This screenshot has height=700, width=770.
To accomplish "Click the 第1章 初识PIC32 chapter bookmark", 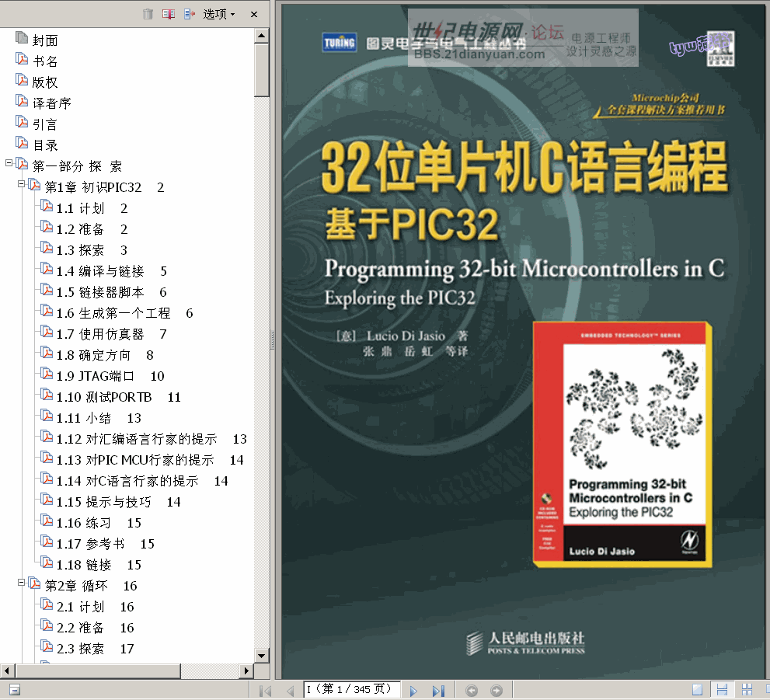I will click(x=105, y=187).
